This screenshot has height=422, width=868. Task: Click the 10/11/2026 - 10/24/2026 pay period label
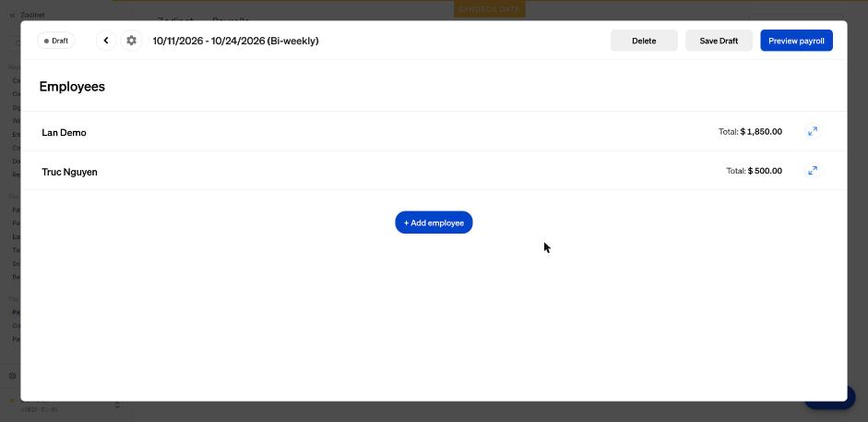[236, 41]
